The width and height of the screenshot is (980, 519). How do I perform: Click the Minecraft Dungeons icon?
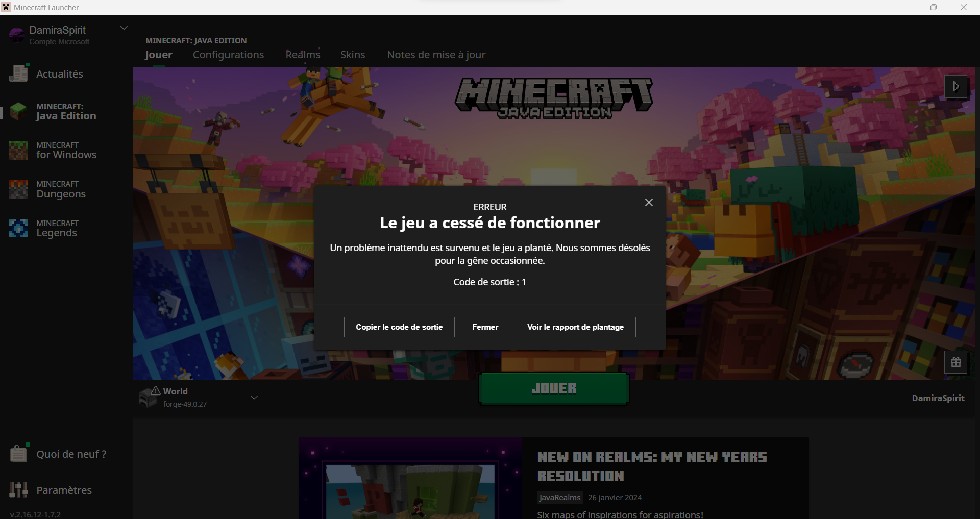18,189
